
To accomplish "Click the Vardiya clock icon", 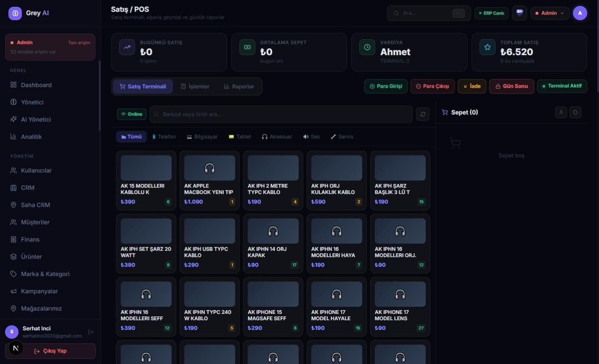I will click(x=367, y=47).
